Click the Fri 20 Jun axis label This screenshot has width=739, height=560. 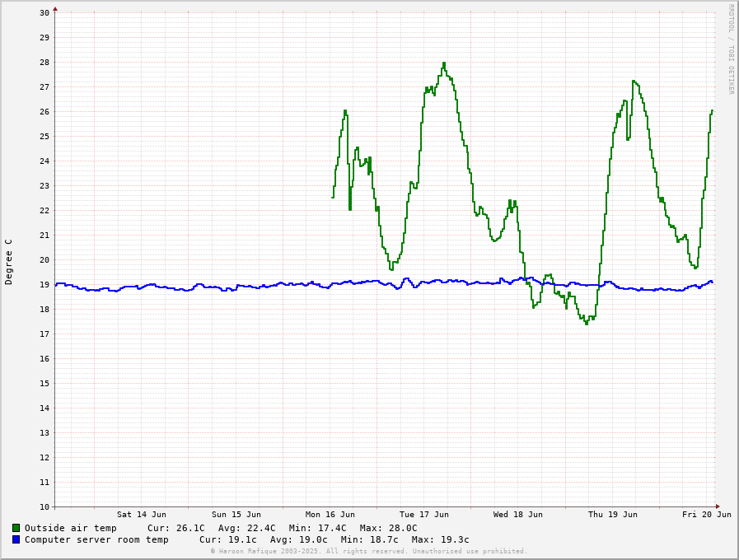[x=706, y=515]
